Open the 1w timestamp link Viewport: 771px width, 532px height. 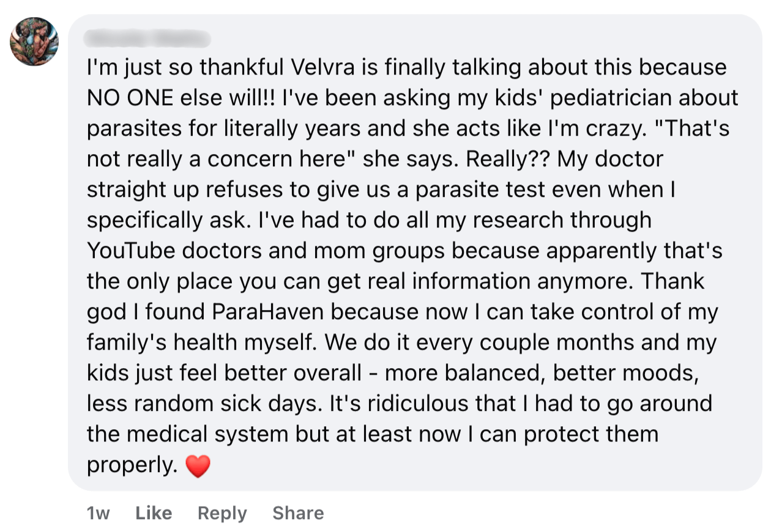99,513
